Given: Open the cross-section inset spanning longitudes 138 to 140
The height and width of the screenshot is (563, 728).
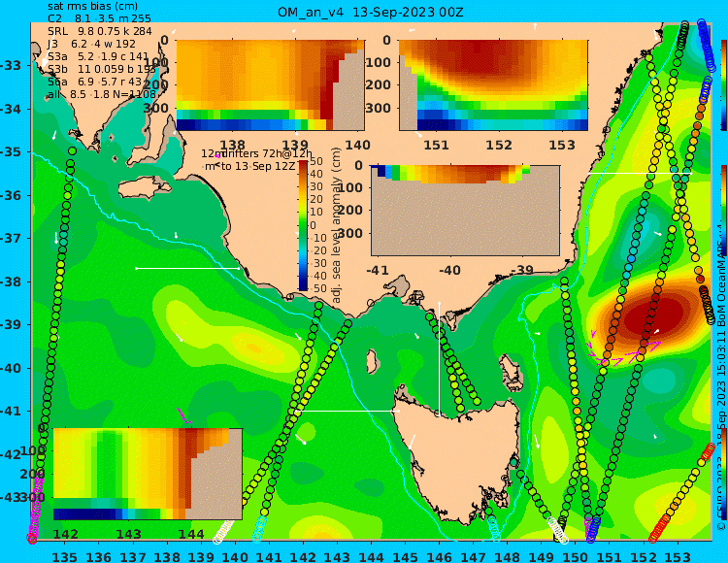Looking at the screenshot, I should pyautogui.click(x=271, y=85).
